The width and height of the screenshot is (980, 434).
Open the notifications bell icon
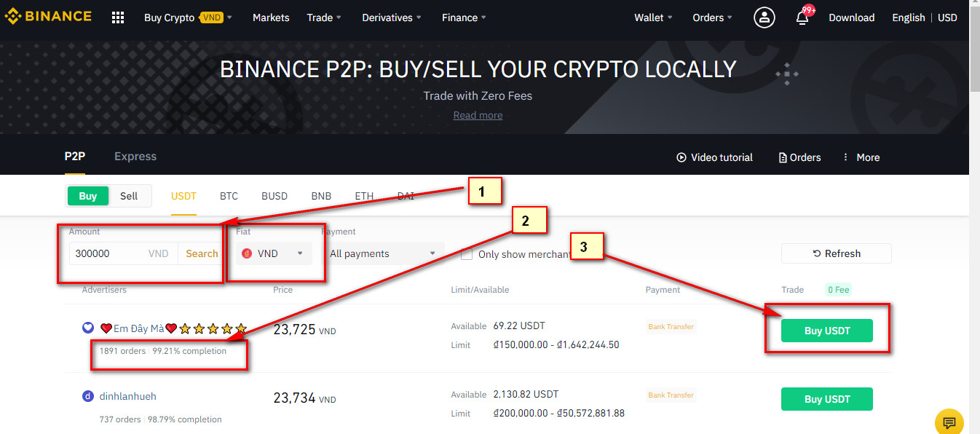click(x=802, y=17)
